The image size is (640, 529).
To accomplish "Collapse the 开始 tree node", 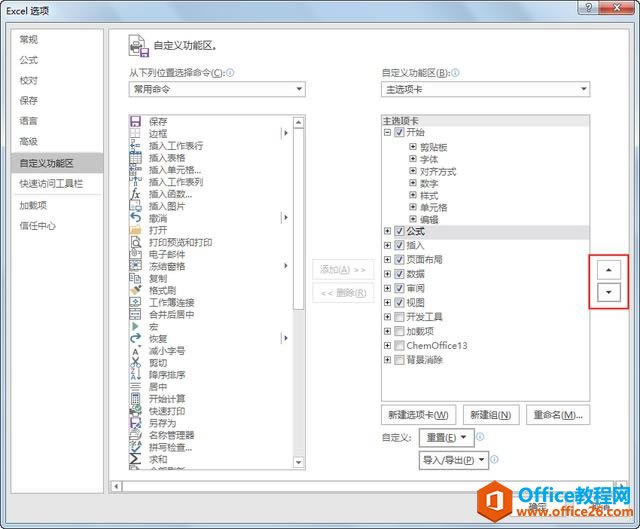I will click(387, 132).
